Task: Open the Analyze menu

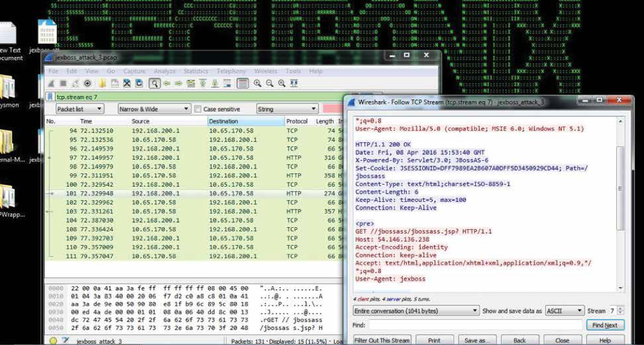Action: pos(165,72)
